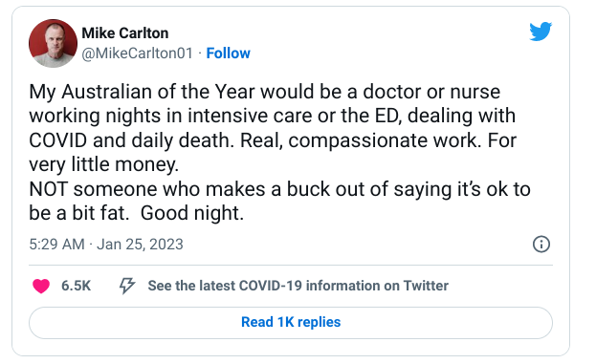Open the tweet info circle icon
The image size is (596, 364).
click(x=541, y=244)
